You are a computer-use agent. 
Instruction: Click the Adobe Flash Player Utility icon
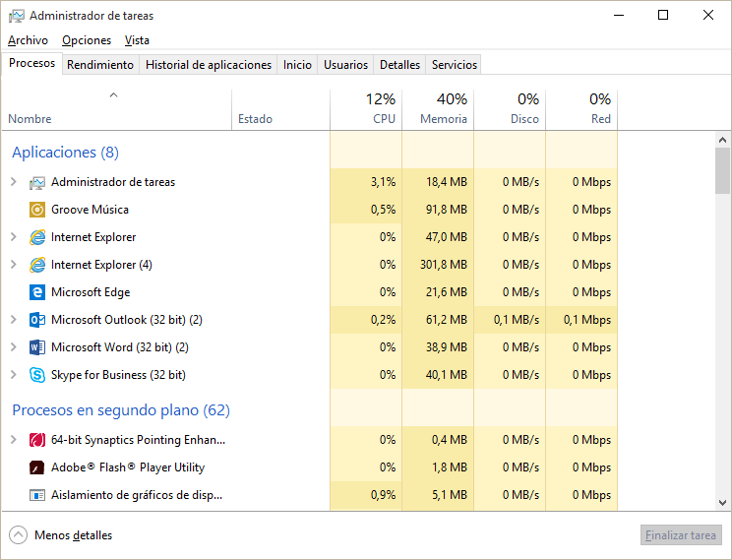point(37,467)
